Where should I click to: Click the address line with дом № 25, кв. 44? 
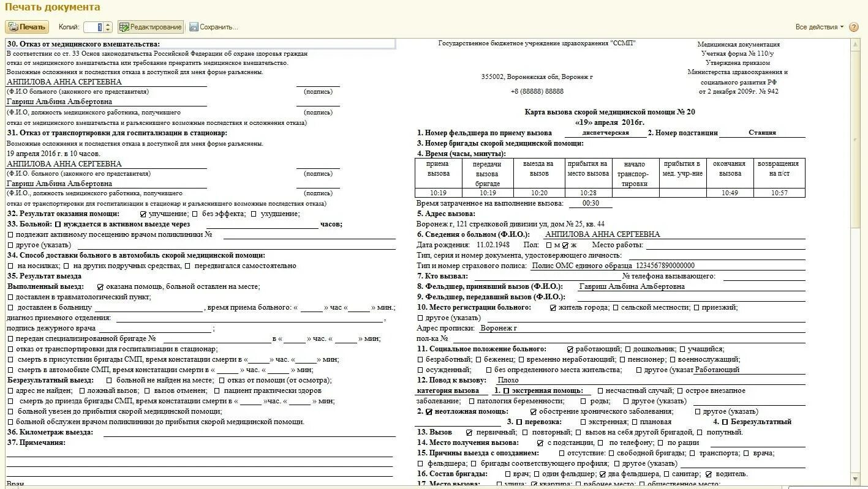510,224
